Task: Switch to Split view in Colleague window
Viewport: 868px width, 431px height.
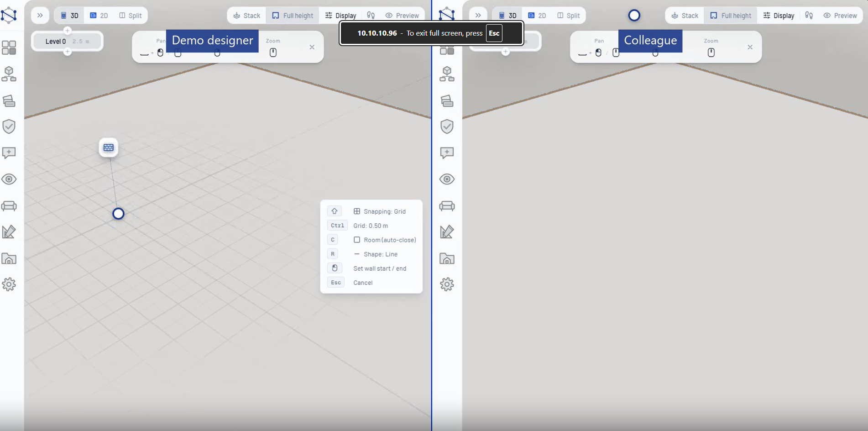Action: (569, 16)
